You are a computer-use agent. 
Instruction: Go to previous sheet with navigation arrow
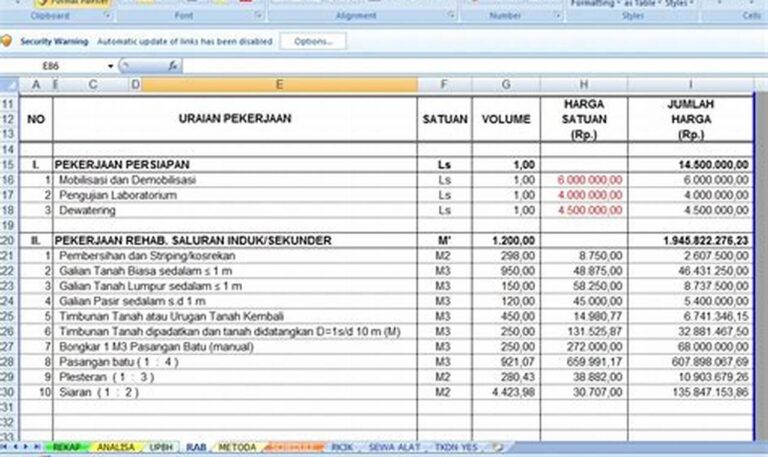[15, 447]
